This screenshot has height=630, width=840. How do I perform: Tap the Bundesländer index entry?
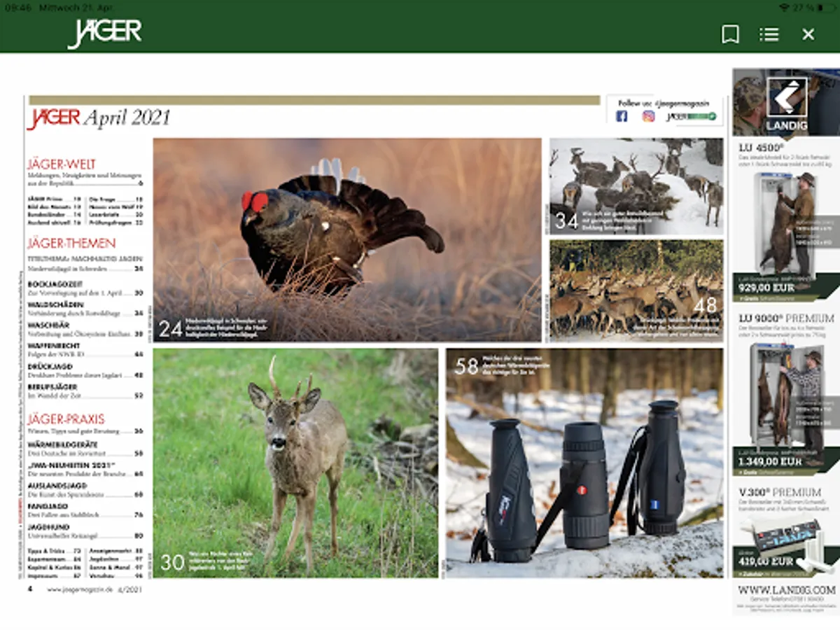(x=54, y=215)
